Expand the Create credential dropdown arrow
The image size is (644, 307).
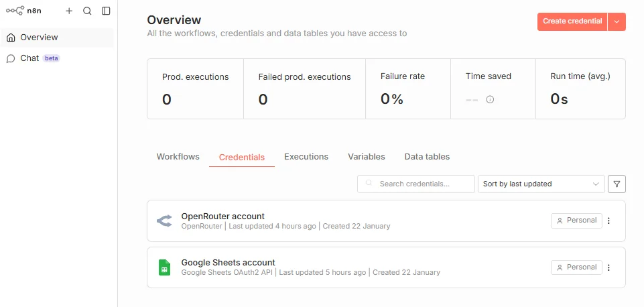(617, 21)
